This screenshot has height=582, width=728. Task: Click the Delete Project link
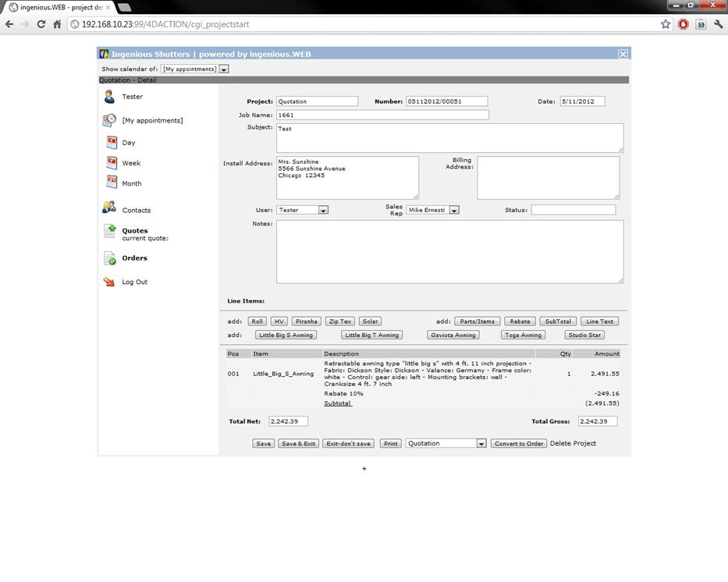click(573, 443)
